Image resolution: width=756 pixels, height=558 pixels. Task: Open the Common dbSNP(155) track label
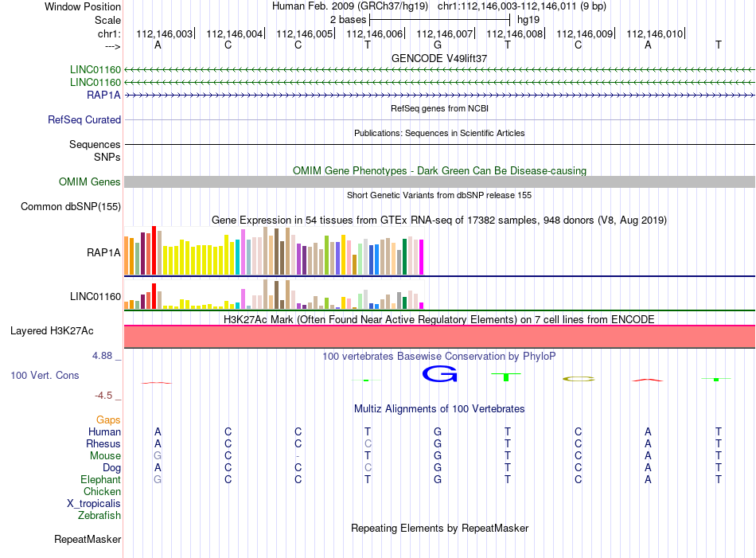(x=71, y=206)
